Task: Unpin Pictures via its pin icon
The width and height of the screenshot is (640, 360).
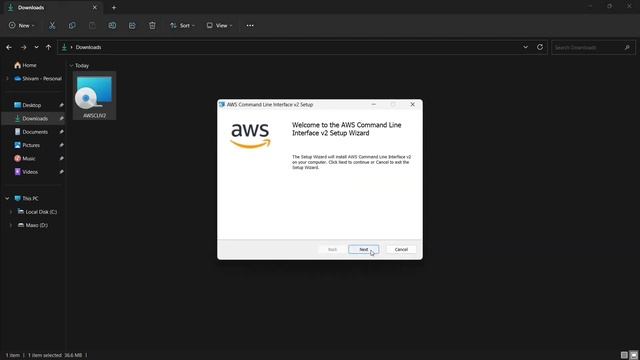Action: tap(61, 145)
